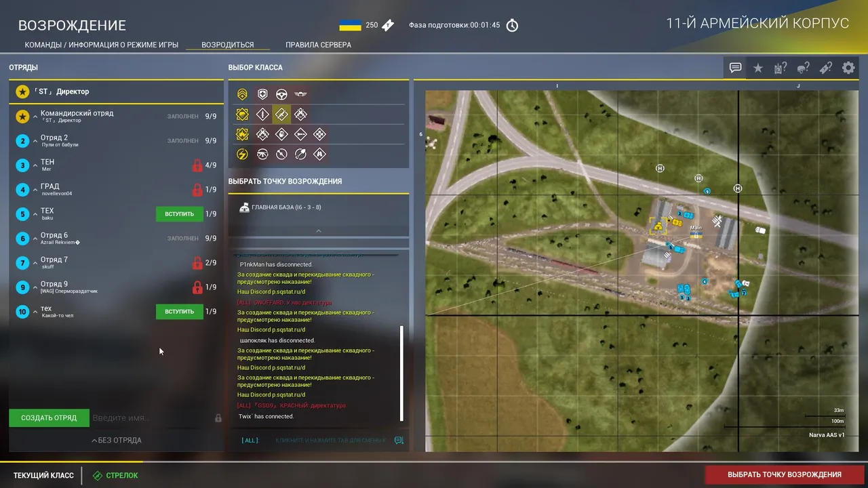Select the highlighted rifleman class icon

tap(281, 114)
